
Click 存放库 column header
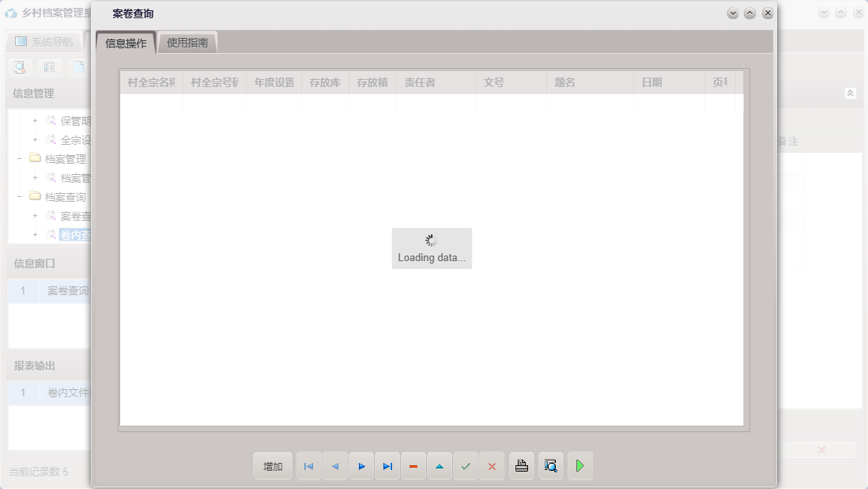click(x=325, y=82)
